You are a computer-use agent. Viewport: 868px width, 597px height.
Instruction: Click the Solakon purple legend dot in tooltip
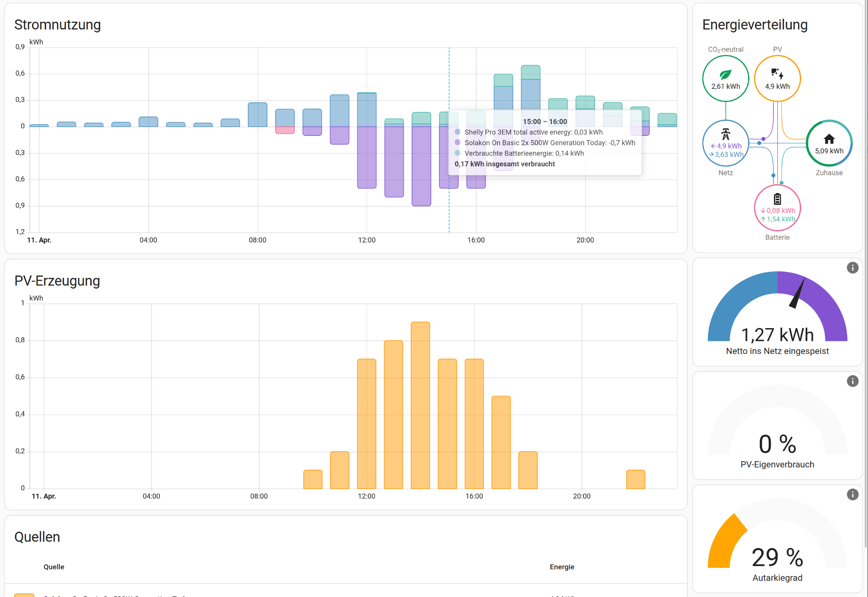[457, 142]
